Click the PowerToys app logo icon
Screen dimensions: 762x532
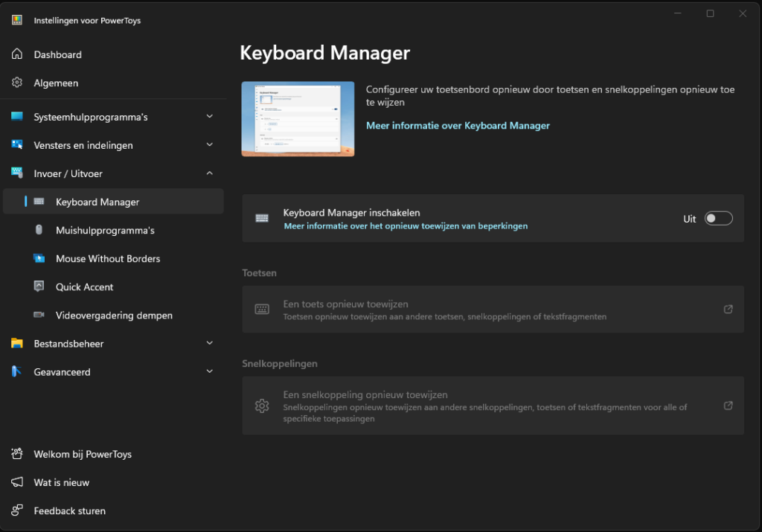click(x=17, y=20)
